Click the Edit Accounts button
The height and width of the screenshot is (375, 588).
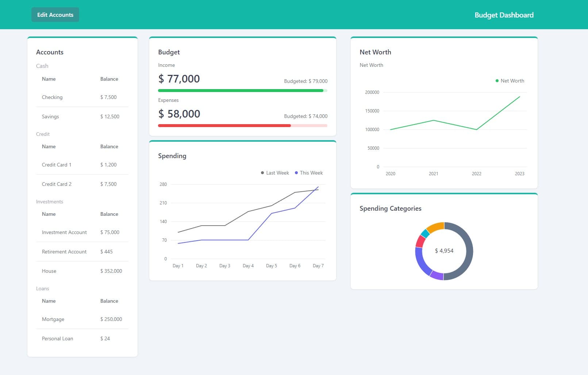(x=55, y=15)
